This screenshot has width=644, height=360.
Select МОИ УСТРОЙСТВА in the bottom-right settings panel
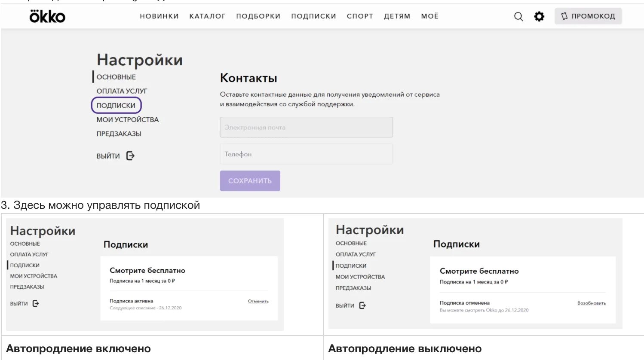pos(360,277)
